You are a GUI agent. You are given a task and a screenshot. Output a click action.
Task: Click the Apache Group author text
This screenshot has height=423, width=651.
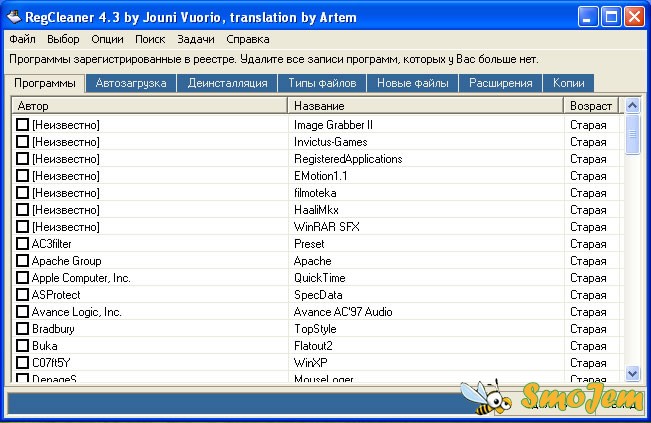[x=66, y=261]
